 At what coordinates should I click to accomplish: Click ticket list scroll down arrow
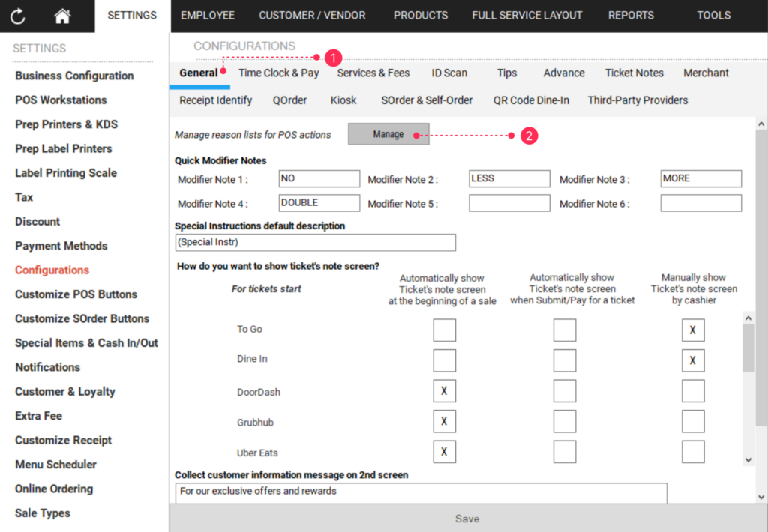point(748,459)
